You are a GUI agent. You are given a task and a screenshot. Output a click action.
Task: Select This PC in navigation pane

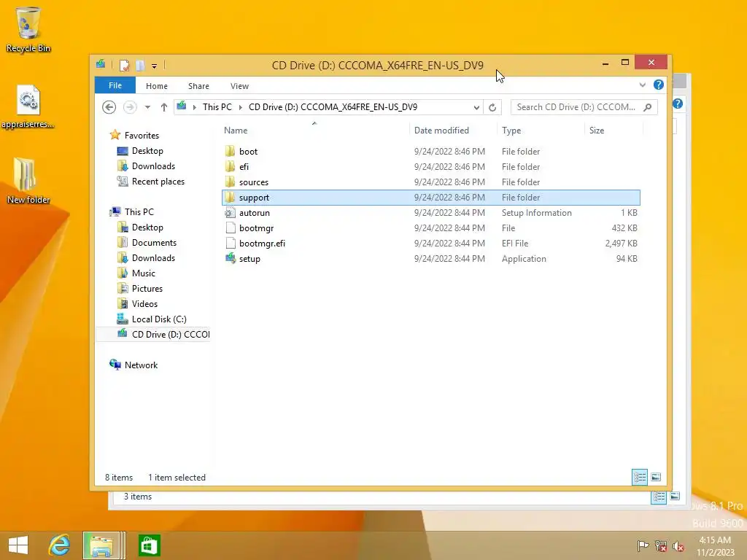(139, 212)
